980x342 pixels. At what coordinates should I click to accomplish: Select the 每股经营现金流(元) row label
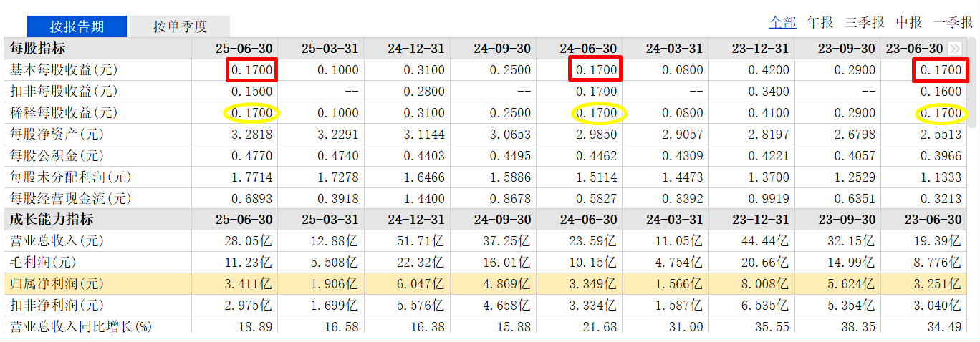click(x=70, y=198)
